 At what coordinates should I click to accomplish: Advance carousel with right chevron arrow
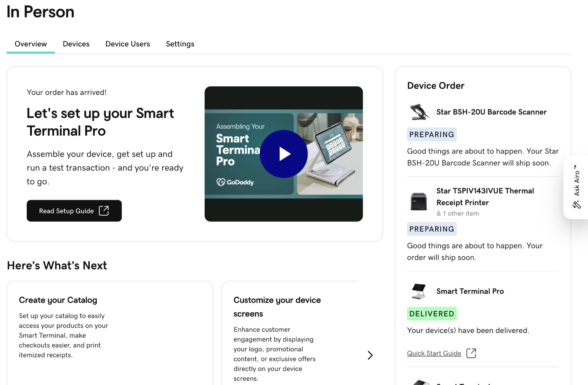pyautogui.click(x=370, y=355)
